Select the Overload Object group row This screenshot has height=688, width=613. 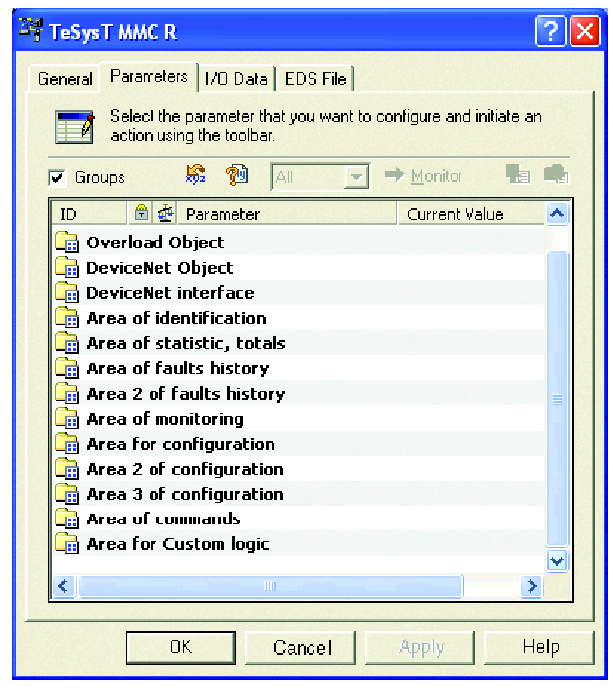pos(298,242)
